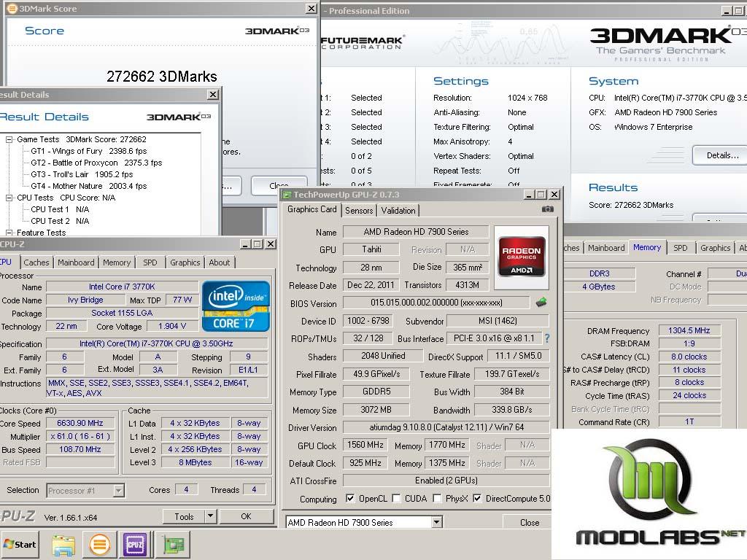Viewport: 747px width, 560px height.
Task: Click the Core Speed value 6630.90 MHz
Action: [x=80, y=423]
